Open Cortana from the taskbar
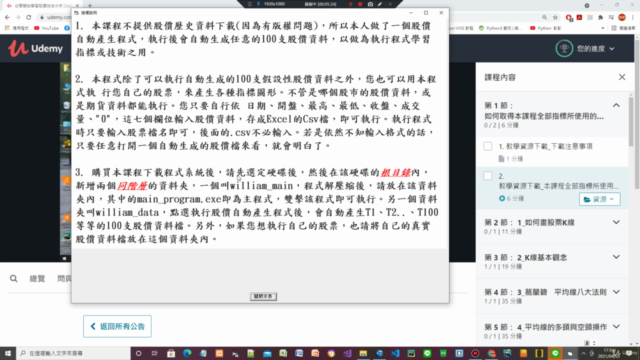 click(x=138, y=353)
